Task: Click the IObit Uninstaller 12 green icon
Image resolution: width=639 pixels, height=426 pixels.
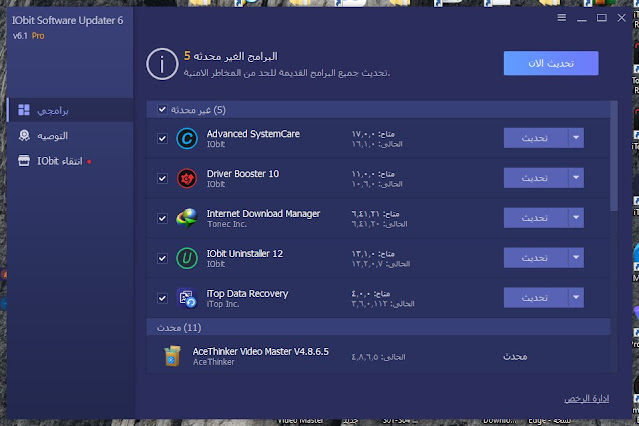Action: coord(187,258)
